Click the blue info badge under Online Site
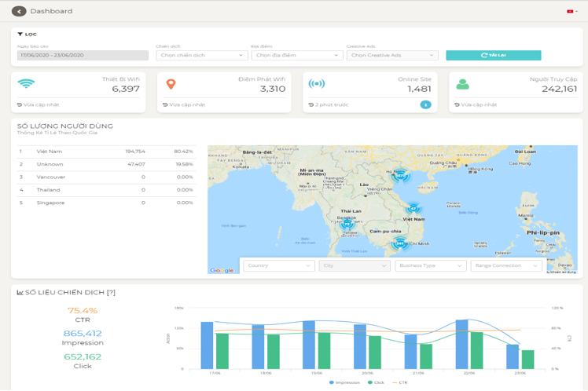588x391 pixels. (425, 104)
